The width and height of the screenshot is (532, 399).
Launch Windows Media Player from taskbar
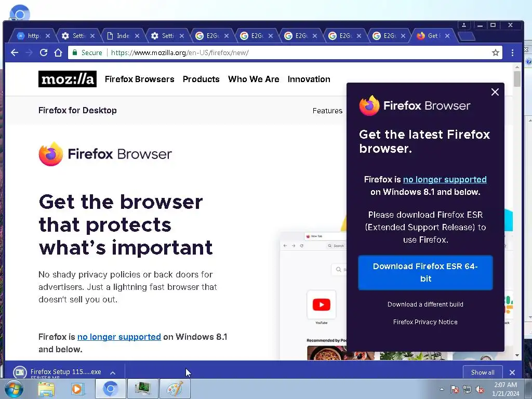click(x=77, y=389)
